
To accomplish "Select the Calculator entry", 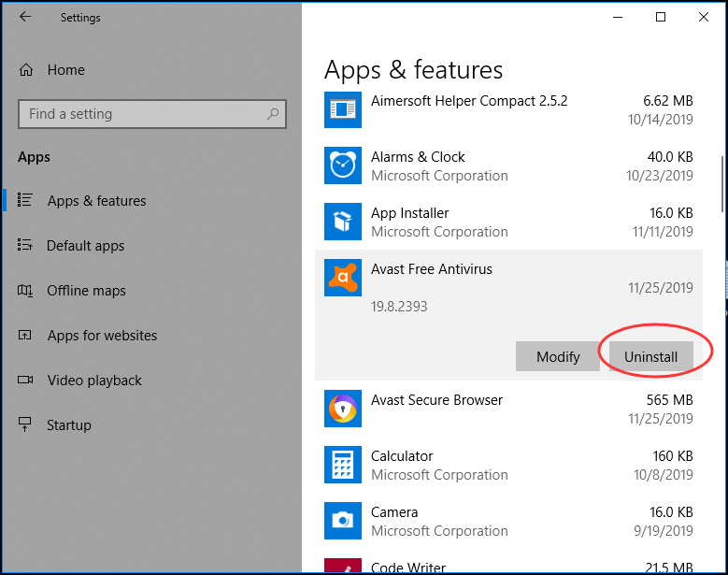I will pos(509,465).
